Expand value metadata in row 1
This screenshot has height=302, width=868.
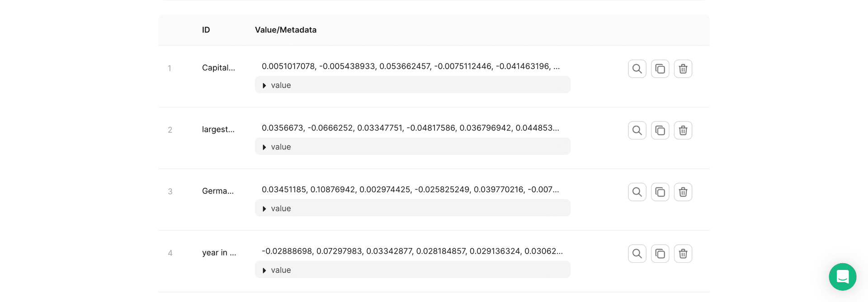click(277, 85)
